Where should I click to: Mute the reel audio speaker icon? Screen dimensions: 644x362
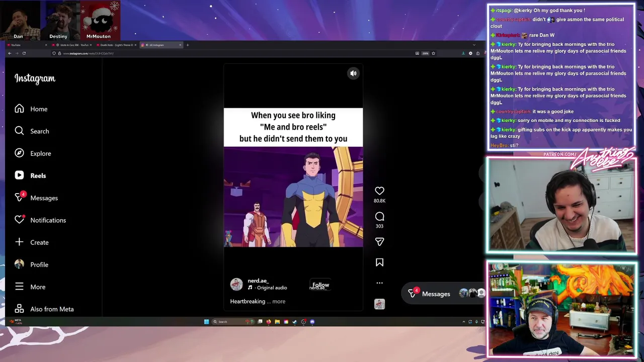353,73
